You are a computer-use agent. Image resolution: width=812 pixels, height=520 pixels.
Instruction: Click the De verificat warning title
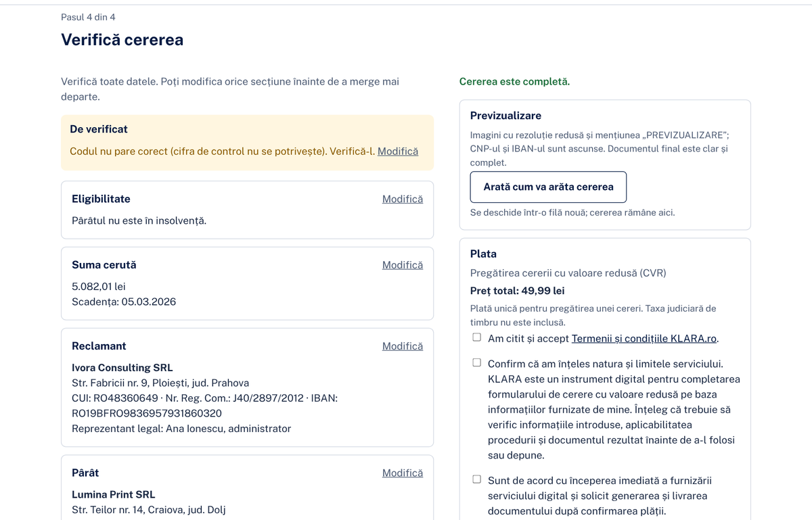pyautogui.click(x=99, y=129)
